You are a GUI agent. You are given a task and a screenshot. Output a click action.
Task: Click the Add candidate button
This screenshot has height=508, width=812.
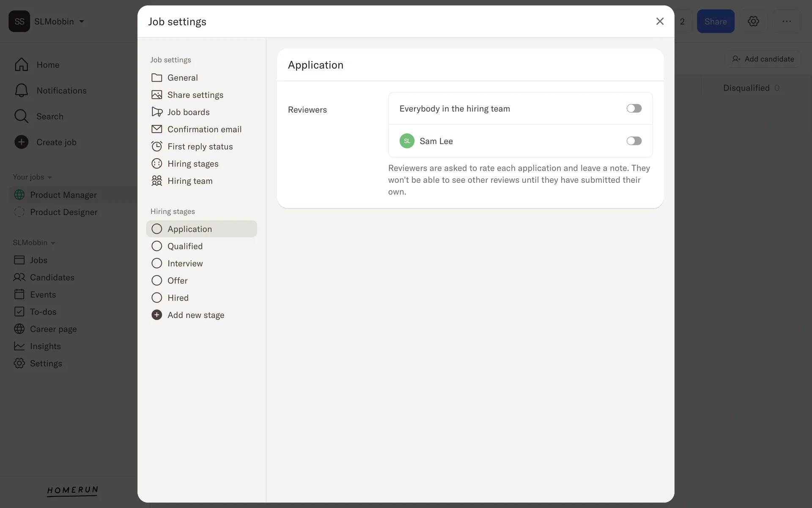point(763,59)
